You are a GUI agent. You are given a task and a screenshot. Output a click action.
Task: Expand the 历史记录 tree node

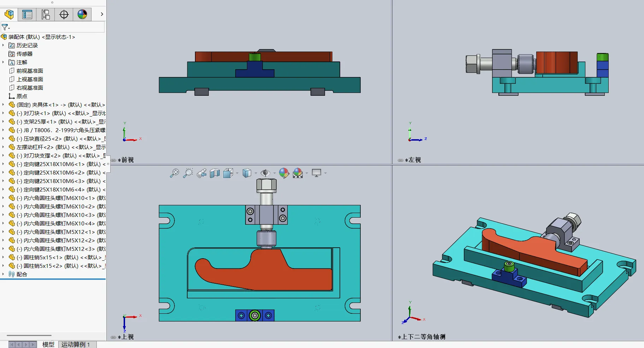point(3,45)
